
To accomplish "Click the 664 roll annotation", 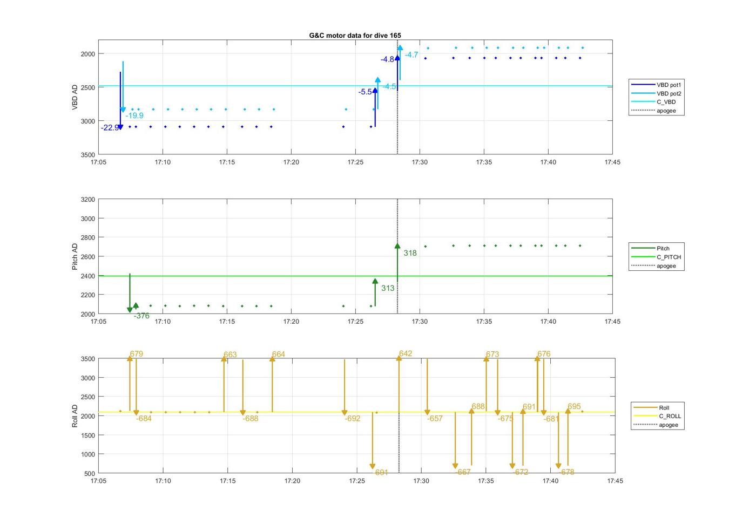I will click(279, 354).
